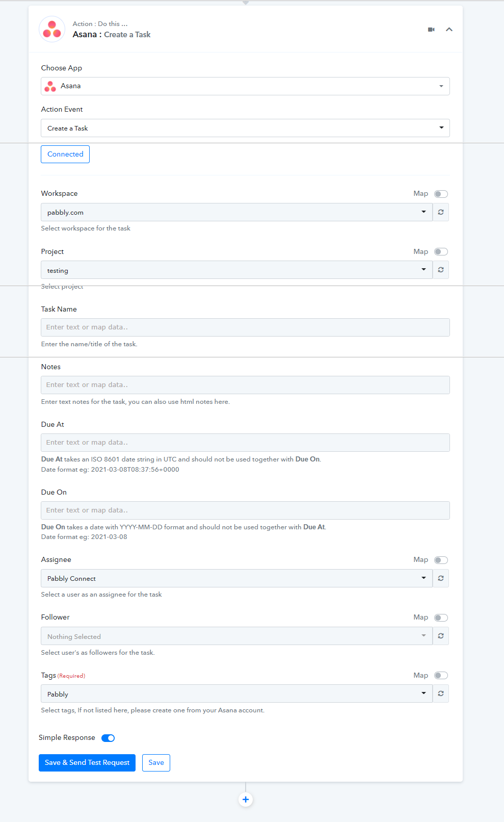Collapse the Asana action step chevron
Image resolution: width=504 pixels, height=822 pixels.
(449, 30)
